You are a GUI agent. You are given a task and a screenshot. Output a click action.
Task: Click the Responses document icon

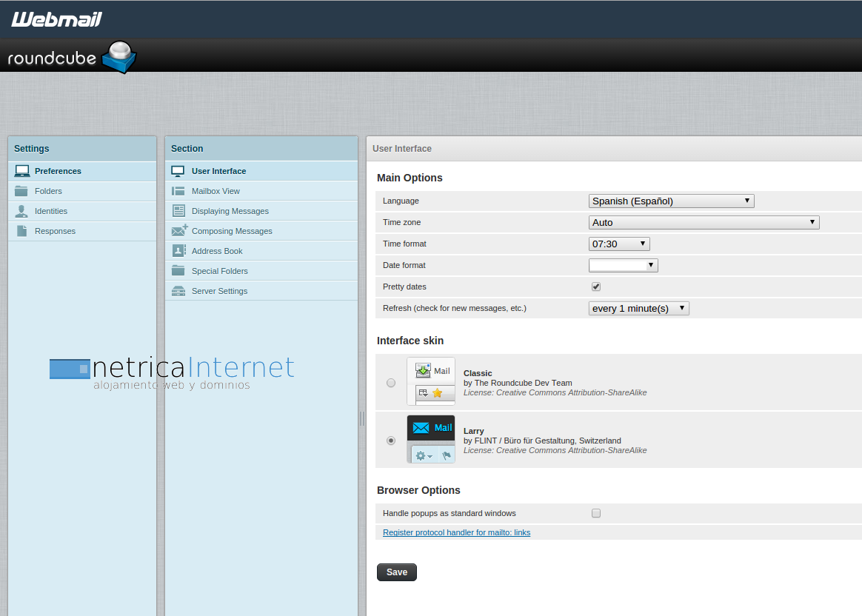[22, 231]
